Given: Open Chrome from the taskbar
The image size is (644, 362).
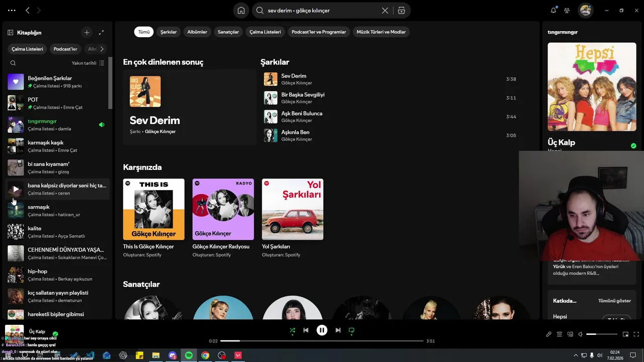Looking at the screenshot, I should coord(205,355).
